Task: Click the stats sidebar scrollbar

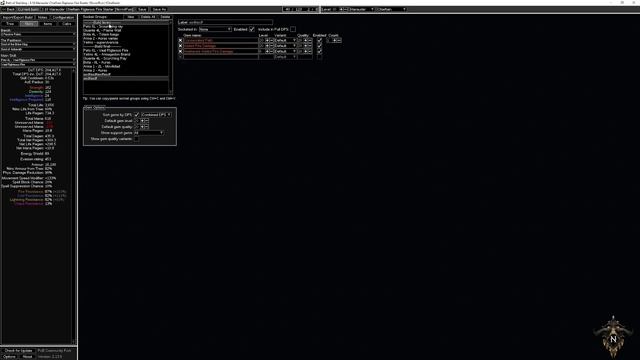Action: pos(74,206)
